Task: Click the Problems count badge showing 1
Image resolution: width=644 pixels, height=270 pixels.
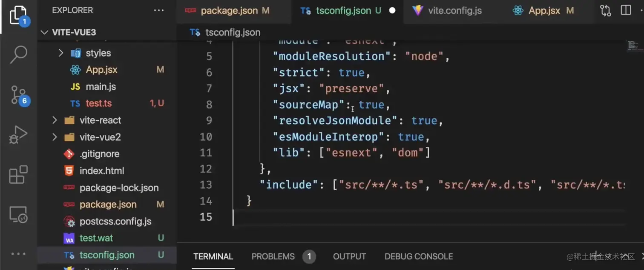Action: [x=309, y=256]
